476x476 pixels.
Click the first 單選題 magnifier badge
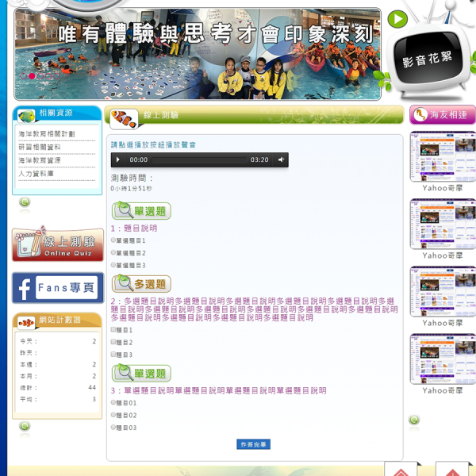click(141, 211)
